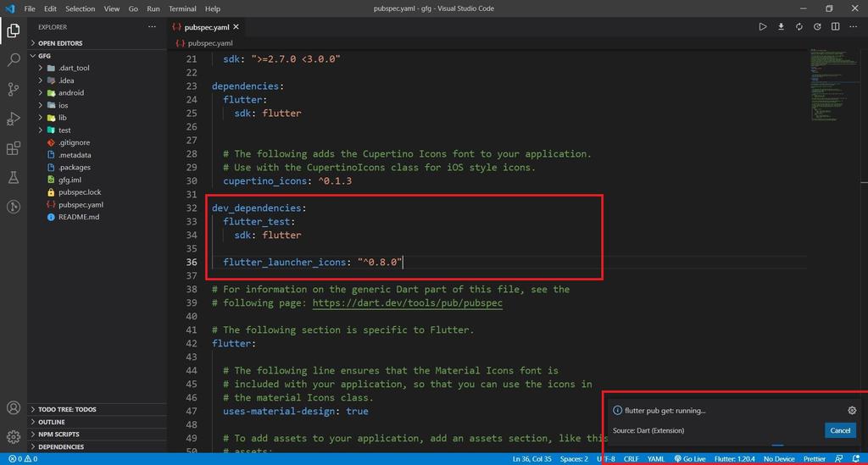Expand the .idea folder
Screen dimensions: 868x465
coord(97,80)
